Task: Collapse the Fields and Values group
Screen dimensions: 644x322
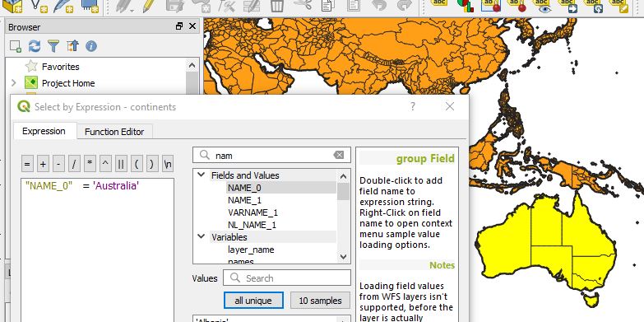Action: (202, 175)
